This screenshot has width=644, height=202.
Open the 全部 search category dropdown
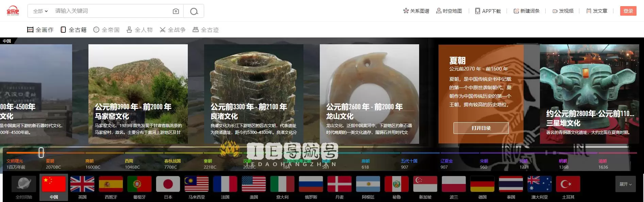(40, 11)
